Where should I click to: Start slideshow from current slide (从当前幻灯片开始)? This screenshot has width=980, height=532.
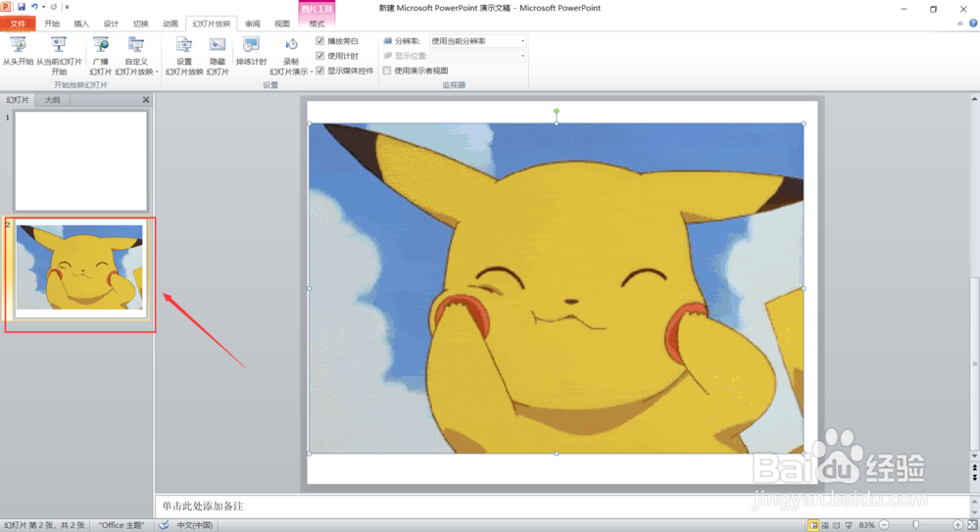point(59,55)
